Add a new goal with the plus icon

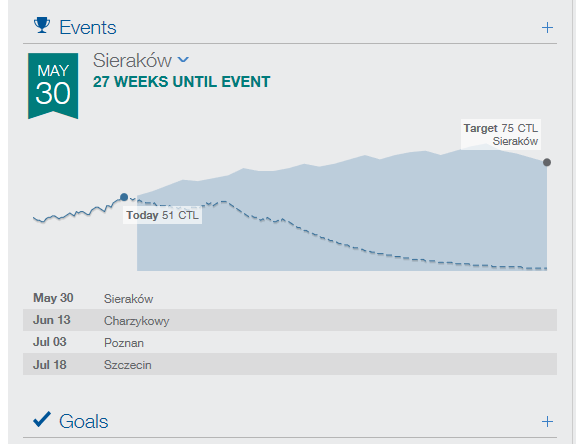(x=547, y=421)
